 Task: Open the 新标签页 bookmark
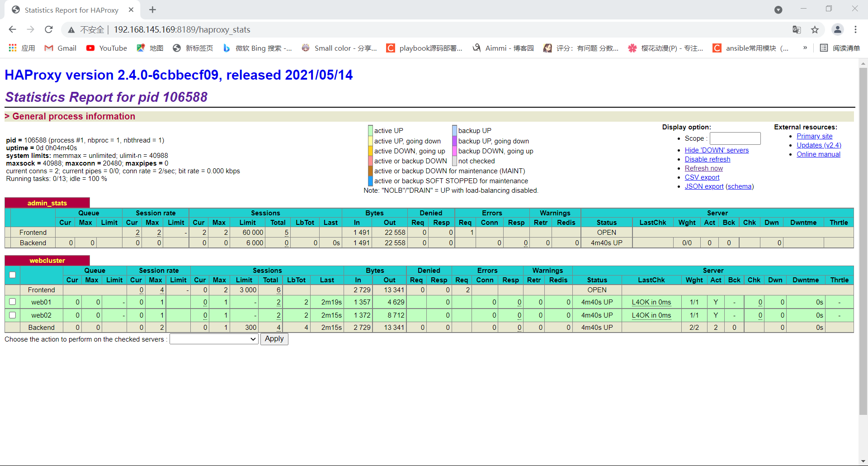pos(193,48)
